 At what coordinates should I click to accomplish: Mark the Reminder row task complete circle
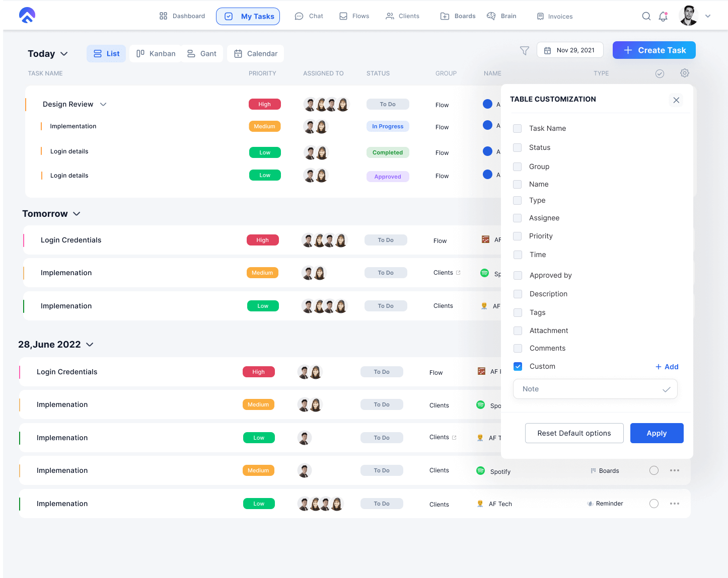tap(654, 504)
